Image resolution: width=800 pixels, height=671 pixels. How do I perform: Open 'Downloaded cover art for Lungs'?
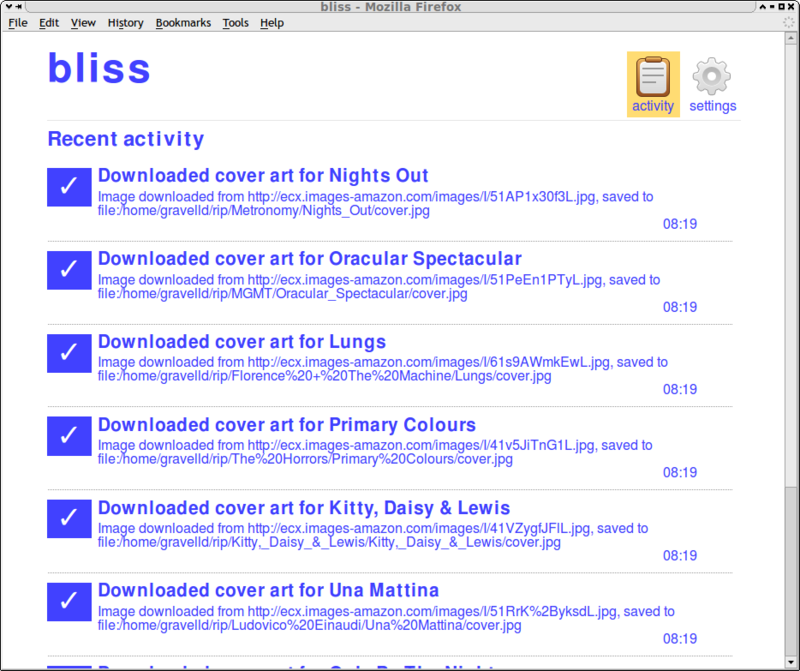click(242, 342)
